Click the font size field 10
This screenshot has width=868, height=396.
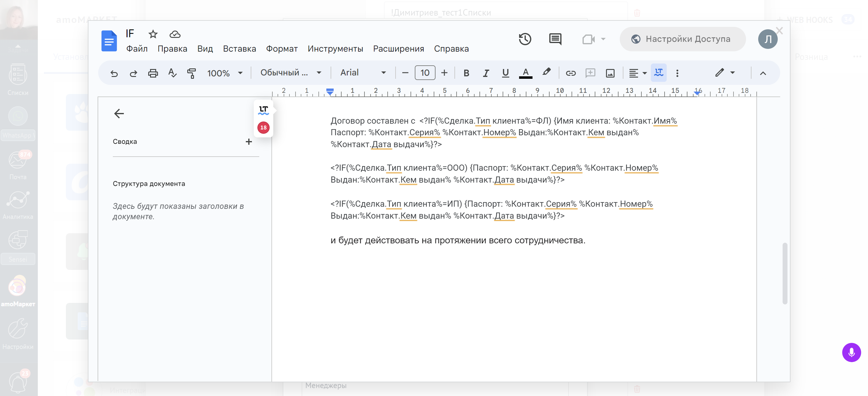point(425,73)
